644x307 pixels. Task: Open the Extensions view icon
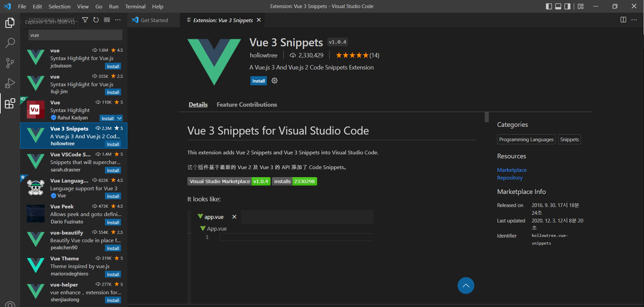point(10,103)
